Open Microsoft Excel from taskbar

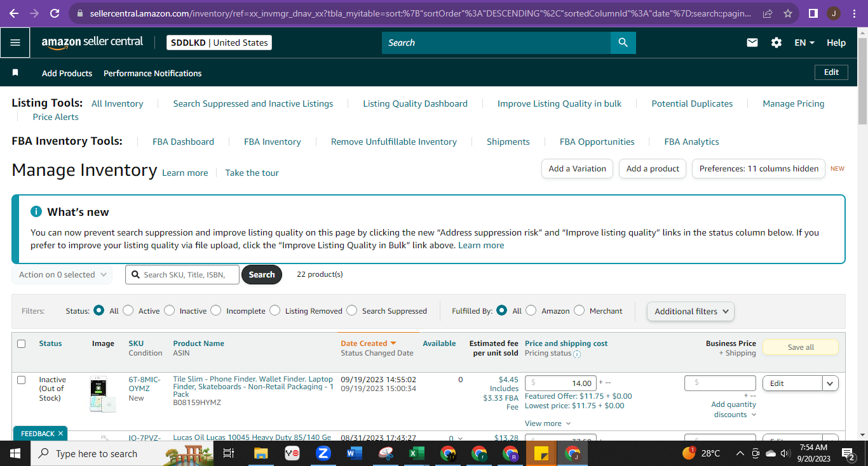(416, 453)
